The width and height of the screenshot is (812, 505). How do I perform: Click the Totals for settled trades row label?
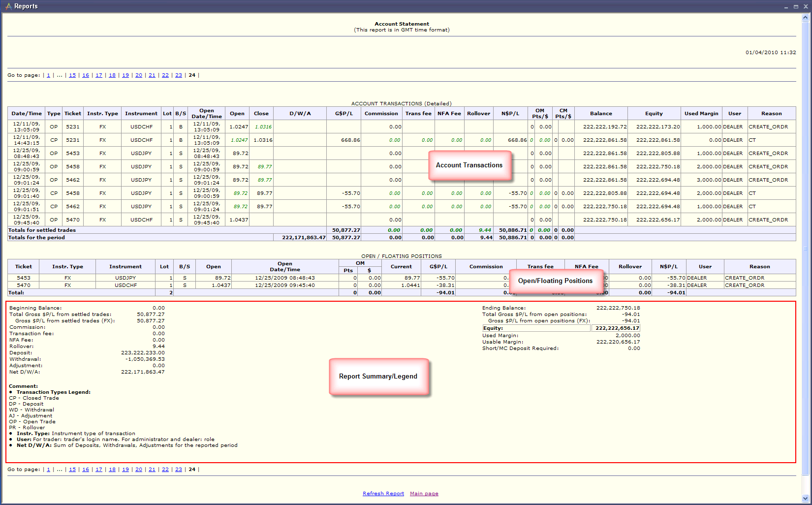click(42, 230)
